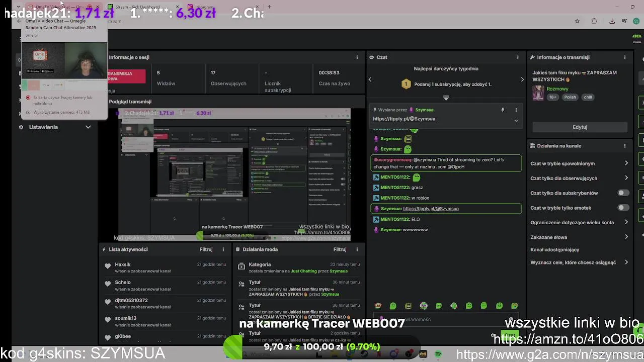Click the browser profile avatar icon
Screen dimensions: 644x362
tap(636, 21)
